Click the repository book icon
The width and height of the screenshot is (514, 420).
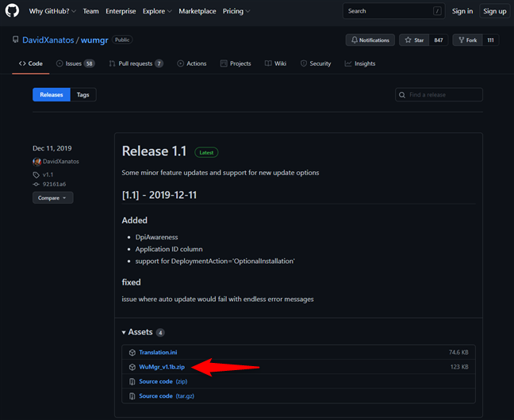(15, 40)
